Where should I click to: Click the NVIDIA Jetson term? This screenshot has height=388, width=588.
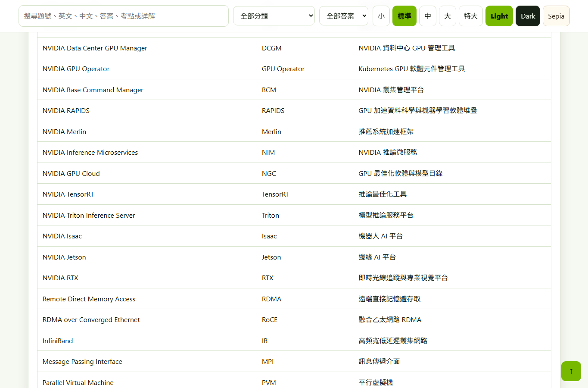tap(64, 257)
